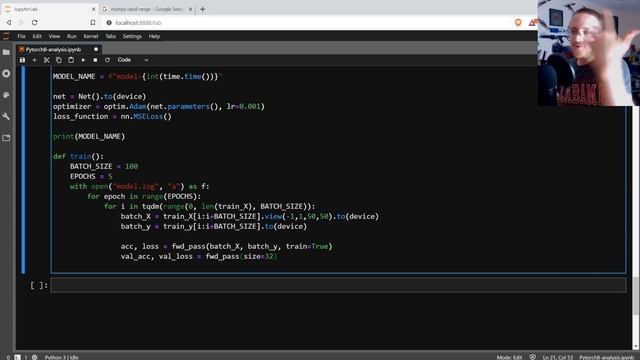The height and width of the screenshot is (360, 640).
Task: Reload the browser page
Action: [35, 22]
